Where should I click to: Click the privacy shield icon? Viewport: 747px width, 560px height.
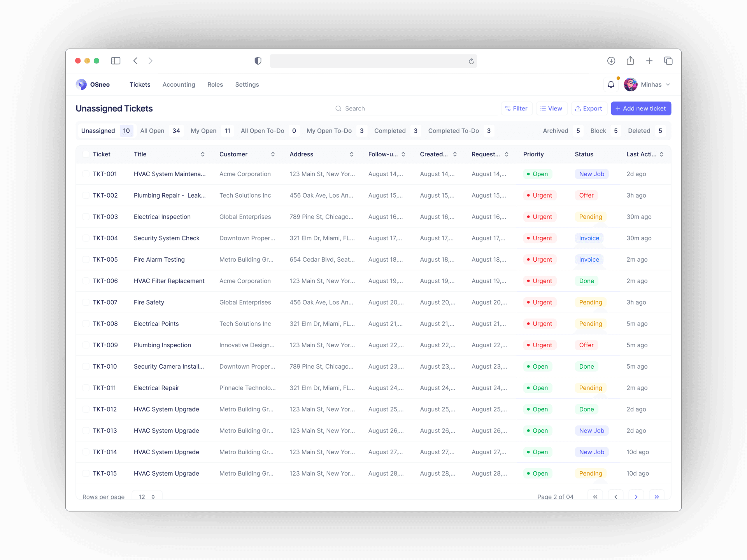coord(258,61)
